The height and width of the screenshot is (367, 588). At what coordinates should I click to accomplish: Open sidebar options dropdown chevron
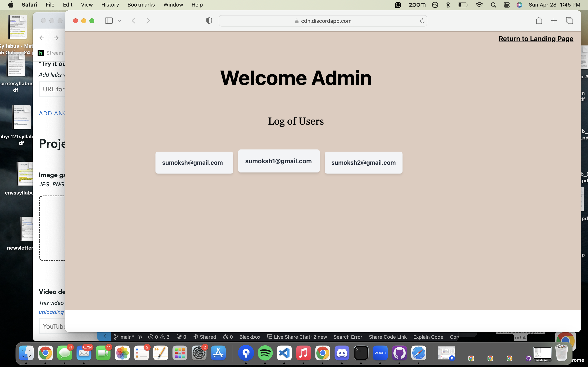120,21
